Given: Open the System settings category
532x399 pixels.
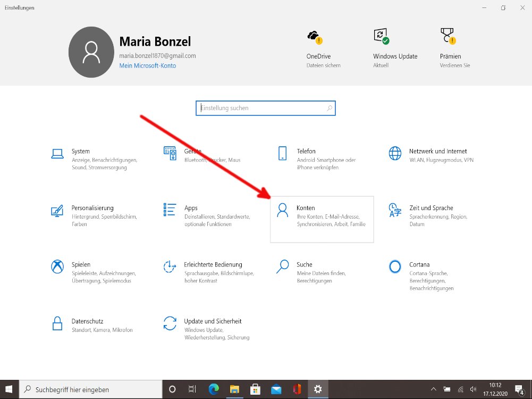Looking at the screenshot, I should coord(81,152).
